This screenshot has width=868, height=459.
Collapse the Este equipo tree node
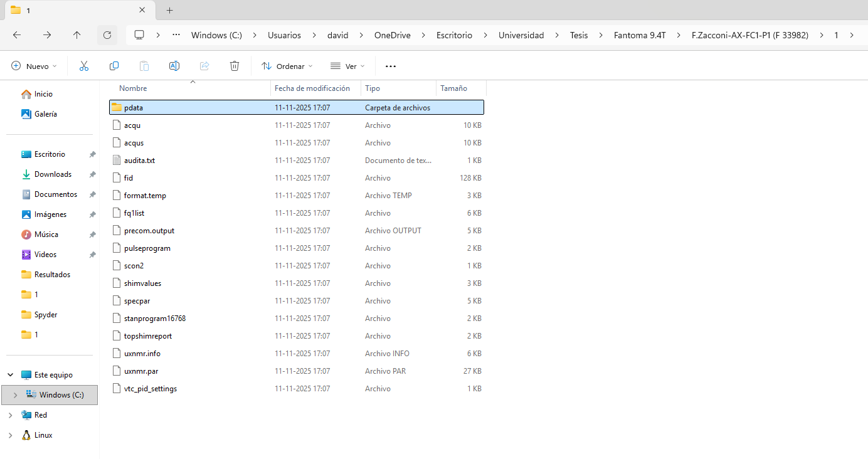click(10, 375)
